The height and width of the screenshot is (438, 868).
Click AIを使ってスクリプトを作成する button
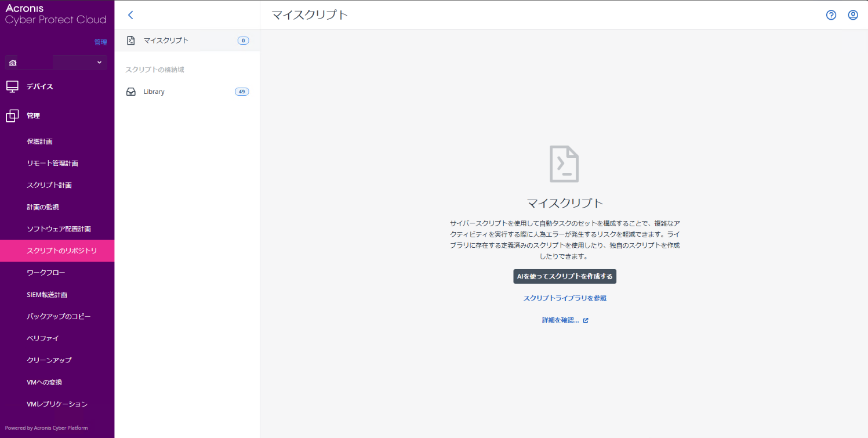(x=565, y=277)
